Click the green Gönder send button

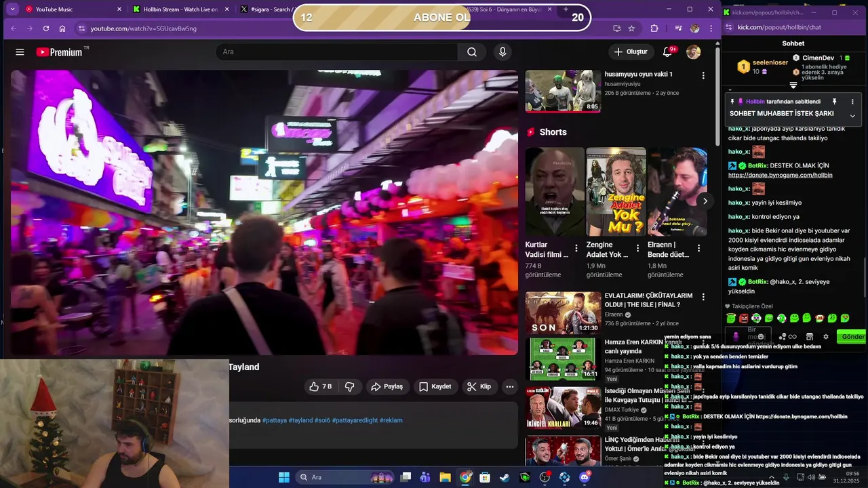click(x=852, y=336)
